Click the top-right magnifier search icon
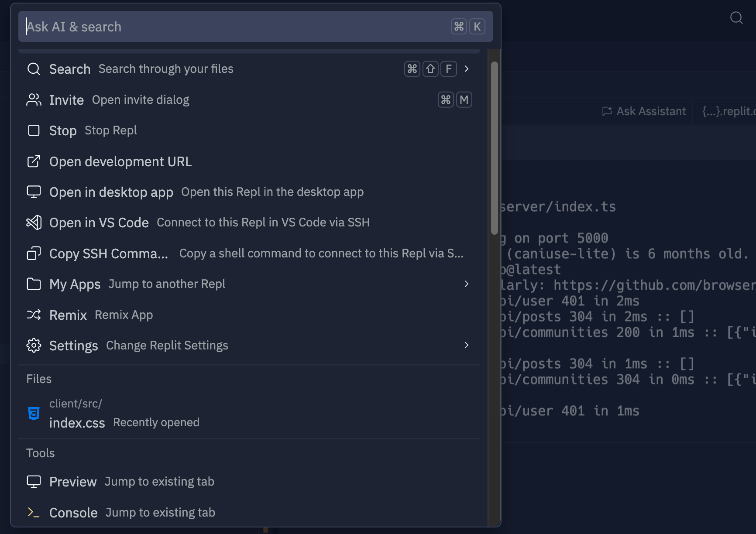This screenshot has width=756, height=534. (x=736, y=18)
